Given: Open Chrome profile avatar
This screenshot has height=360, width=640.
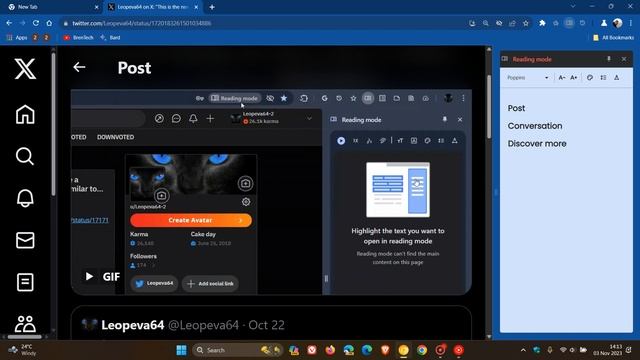Looking at the screenshot, I should click(618, 23).
